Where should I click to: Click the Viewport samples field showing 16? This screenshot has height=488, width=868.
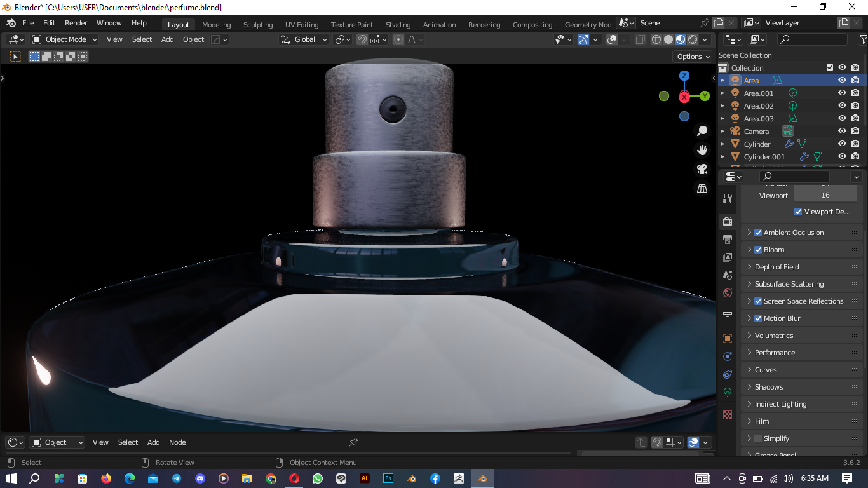tap(825, 195)
